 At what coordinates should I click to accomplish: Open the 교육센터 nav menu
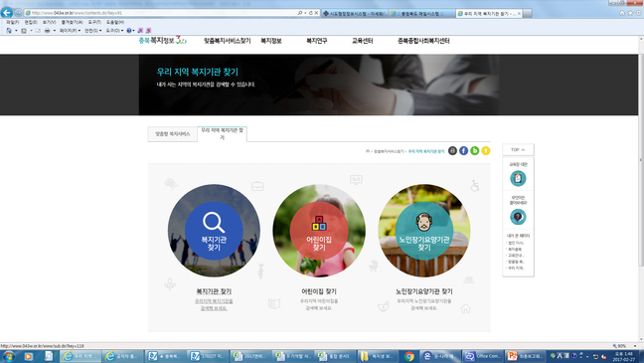362,41
